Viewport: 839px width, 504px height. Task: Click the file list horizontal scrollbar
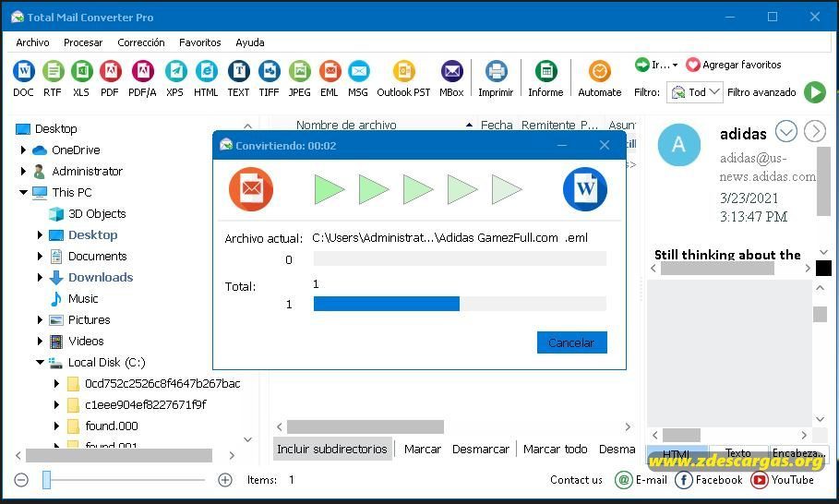(x=366, y=426)
